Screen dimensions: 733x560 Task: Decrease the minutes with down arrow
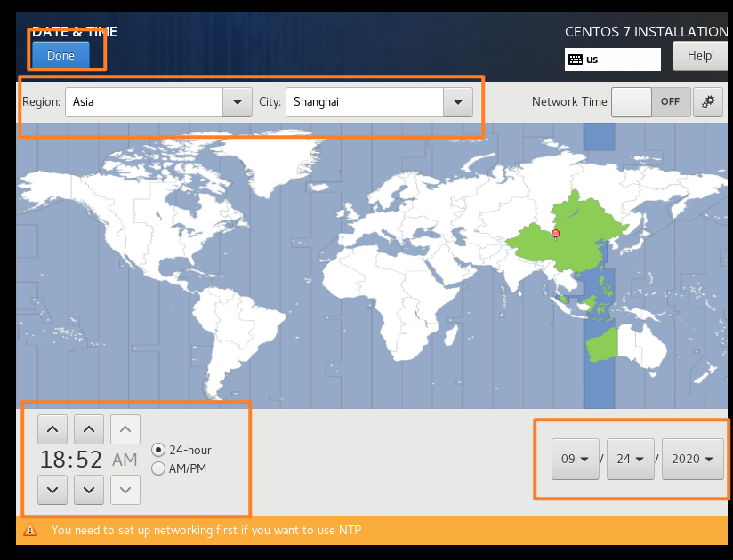(89, 490)
